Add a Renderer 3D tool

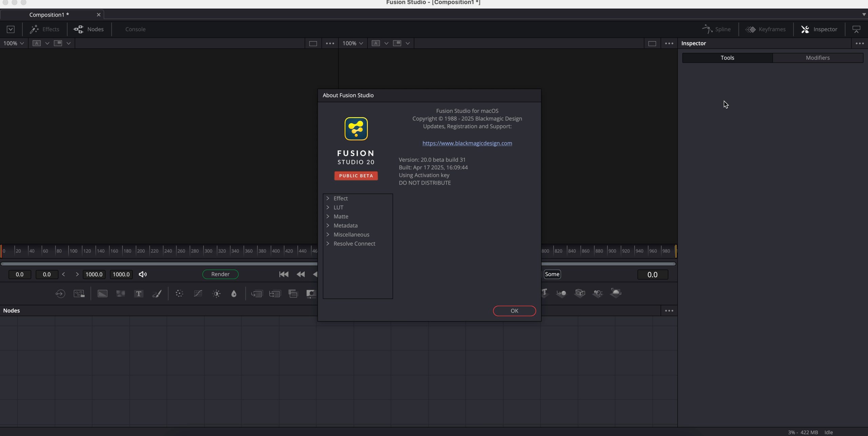pyautogui.click(x=616, y=293)
